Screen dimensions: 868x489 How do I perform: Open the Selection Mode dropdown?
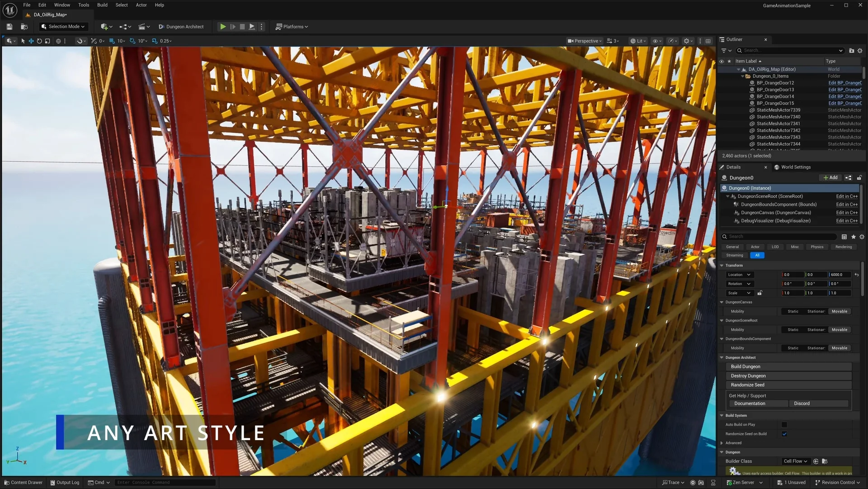point(63,27)
